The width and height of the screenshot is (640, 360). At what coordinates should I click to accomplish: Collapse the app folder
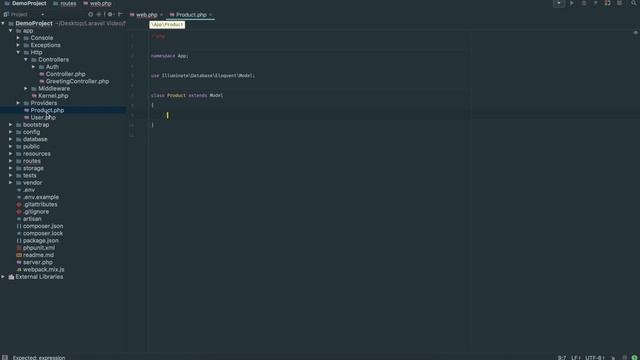pyautogui.click(x=11, y=31)
